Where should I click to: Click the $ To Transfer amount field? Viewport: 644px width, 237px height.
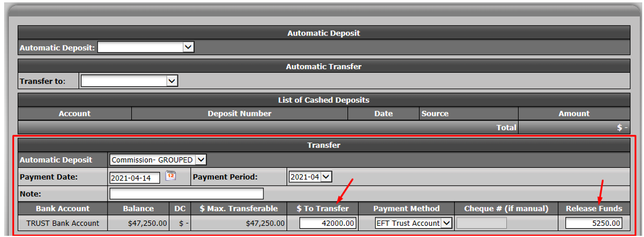tap(328, 223)
